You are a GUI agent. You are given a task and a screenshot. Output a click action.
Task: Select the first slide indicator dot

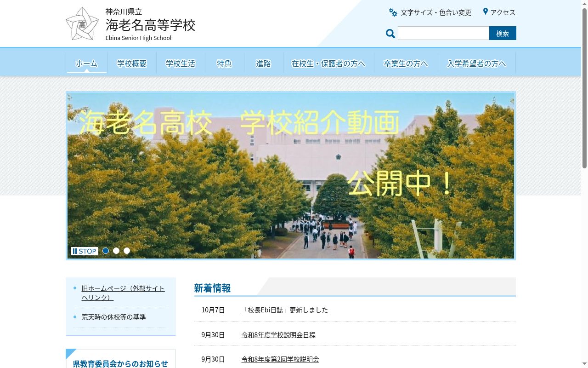tap(106, 251)
